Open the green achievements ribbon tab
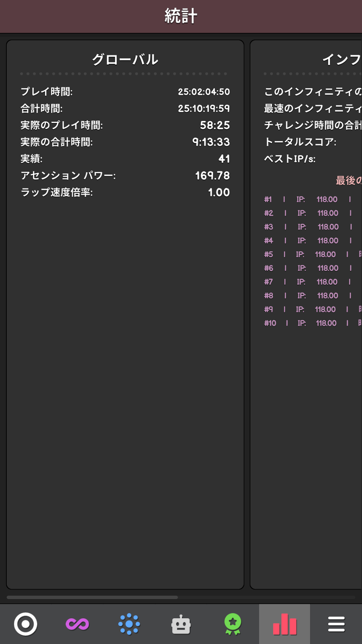Viewport: 362px width, 644px height. (233, 624)
